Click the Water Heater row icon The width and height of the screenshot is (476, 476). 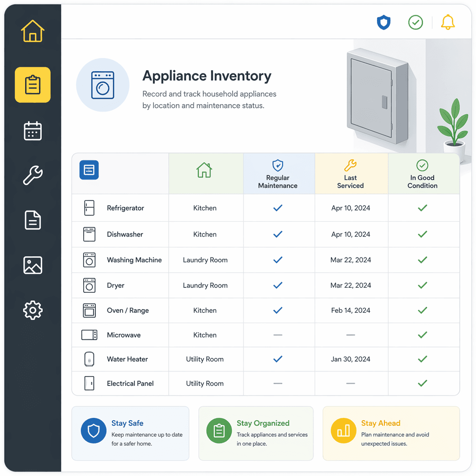tap(89, 359)
